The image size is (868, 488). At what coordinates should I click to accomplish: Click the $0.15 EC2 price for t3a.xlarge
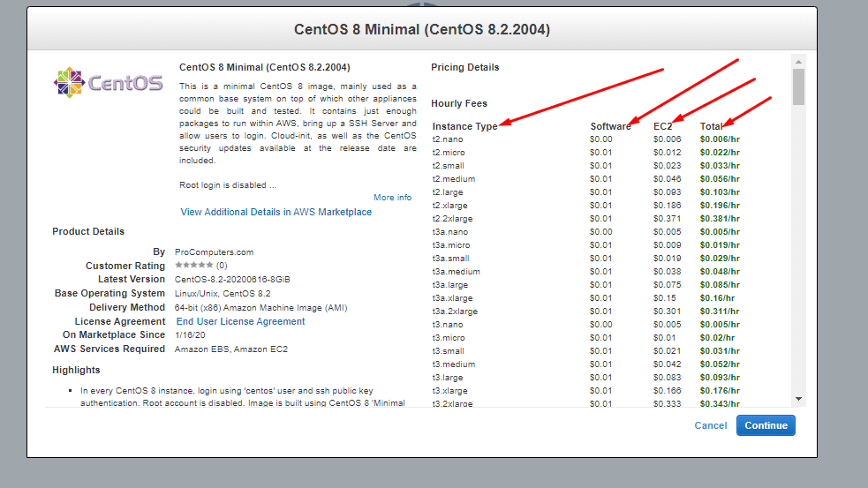pyautogui.click(x=664, y=298)
